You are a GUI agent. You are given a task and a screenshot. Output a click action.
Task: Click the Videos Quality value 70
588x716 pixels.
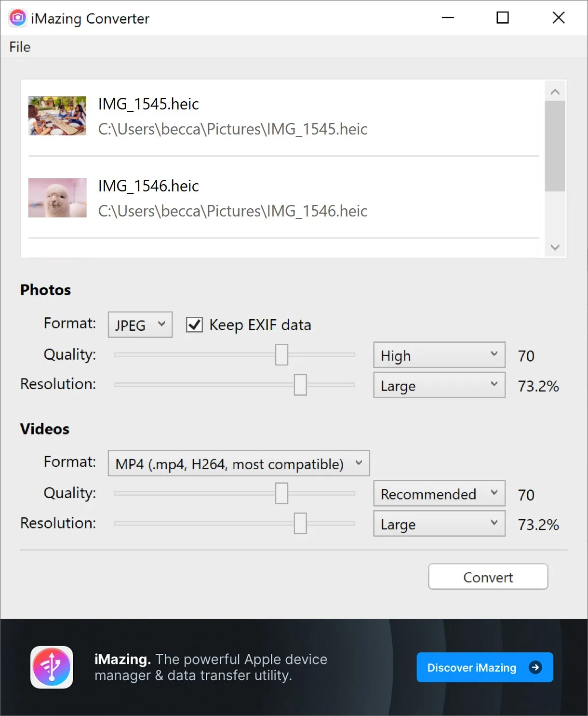(x=526, y=495)
